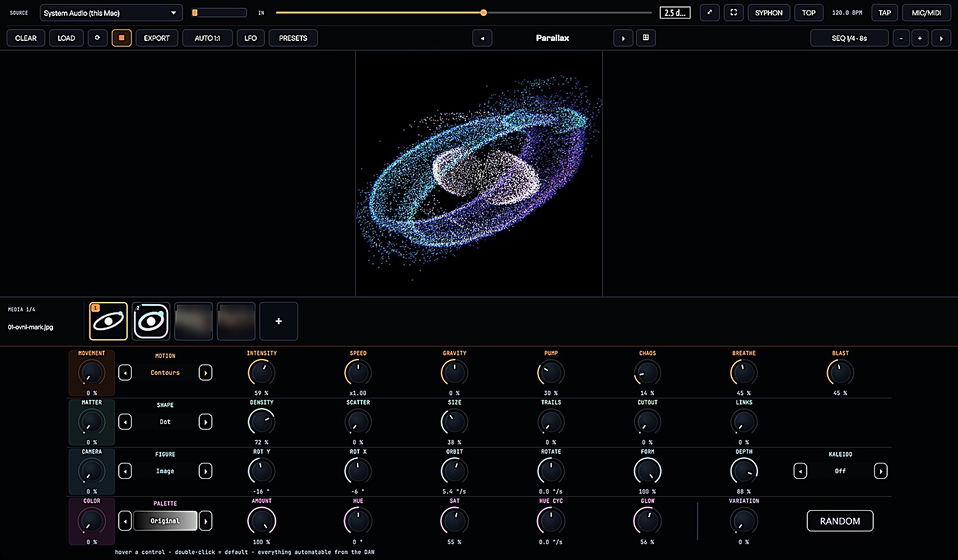Select next MOTION mode arrow
Image resolution: width=958 pixels, height=560 pixels.
[x=206, y=373]
